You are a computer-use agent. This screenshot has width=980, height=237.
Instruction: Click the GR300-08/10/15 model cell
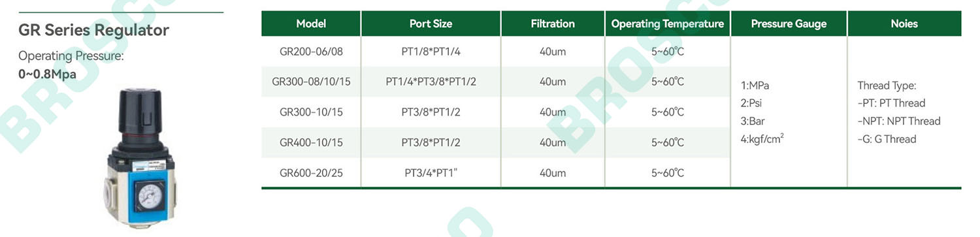tap(311, 82)
